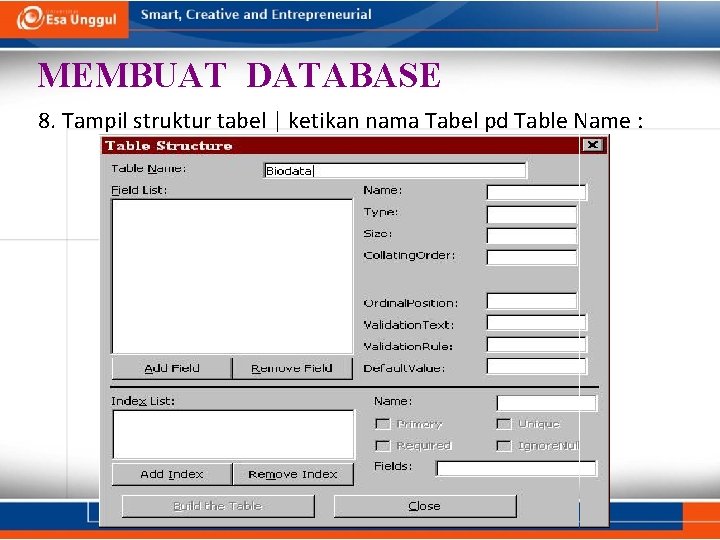Click the Add Index button
Screen dimensions: 720x540
pyautogui.click(x=172, y=474)
